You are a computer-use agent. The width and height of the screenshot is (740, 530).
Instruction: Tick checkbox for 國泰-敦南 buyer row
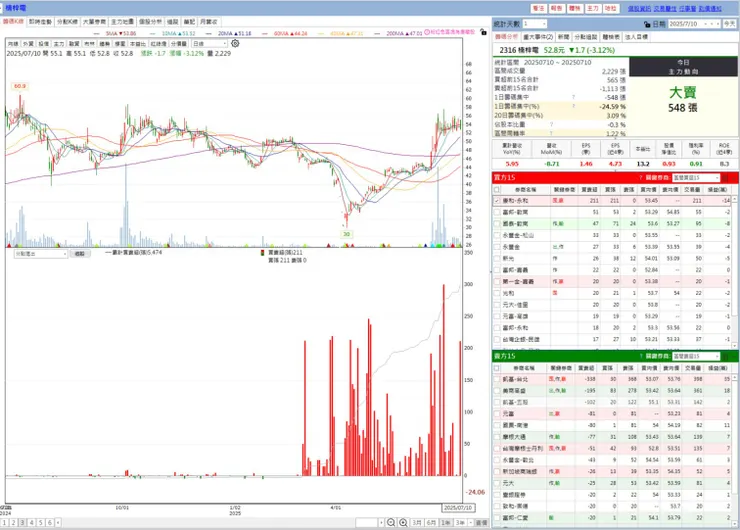coord(496,224)
